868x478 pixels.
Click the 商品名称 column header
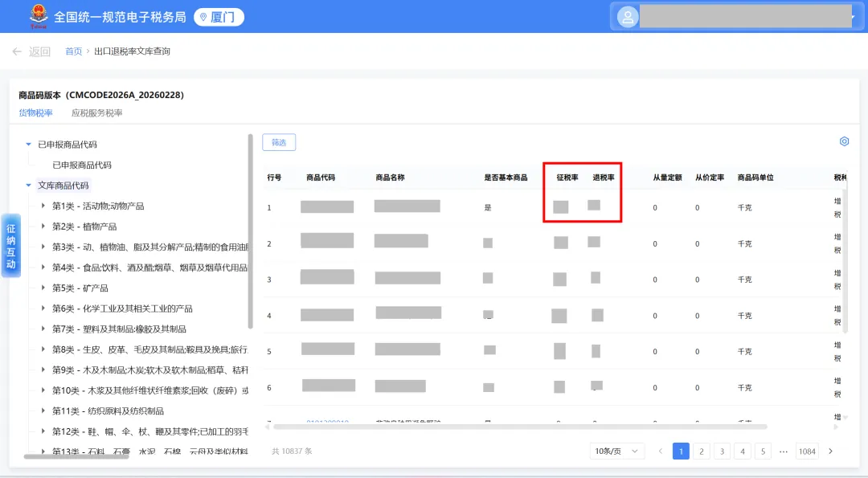[x=390, y=177]
